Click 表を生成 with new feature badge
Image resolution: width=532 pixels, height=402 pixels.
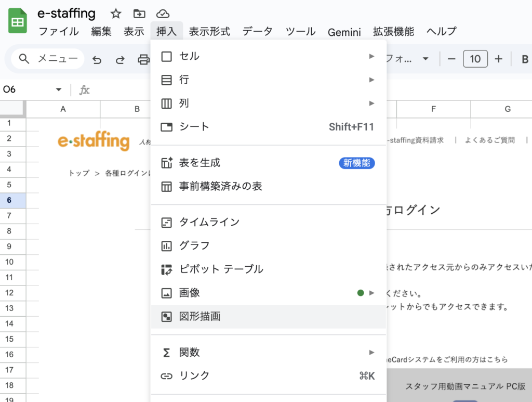199,163
